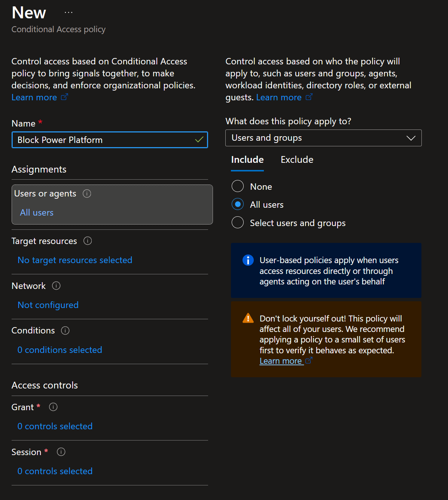
Task: Click 0 controls selected under Grant
Action: (55, 426)
